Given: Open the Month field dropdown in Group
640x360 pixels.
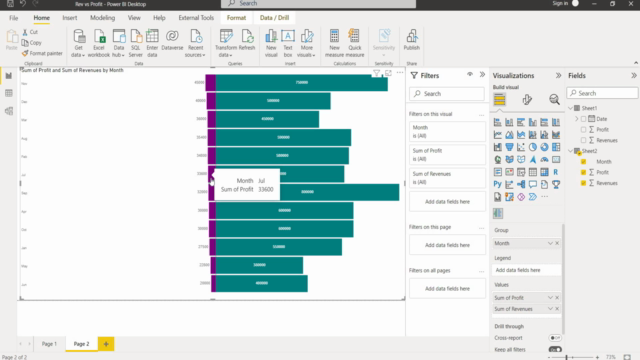Looking at the screenshot, I should click(550, 243).
